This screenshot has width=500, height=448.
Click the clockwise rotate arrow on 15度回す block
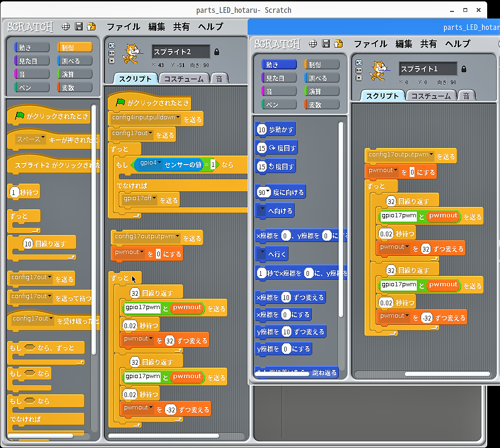272,148
